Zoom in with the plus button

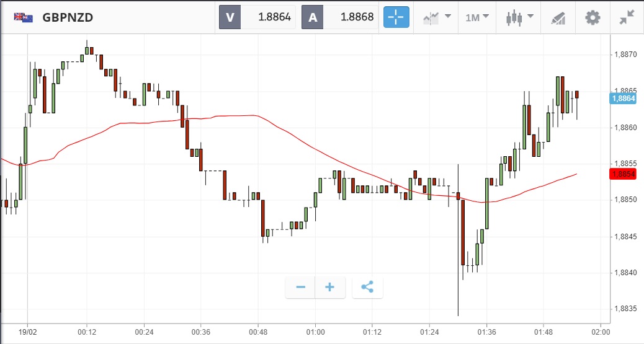(330, 287)
